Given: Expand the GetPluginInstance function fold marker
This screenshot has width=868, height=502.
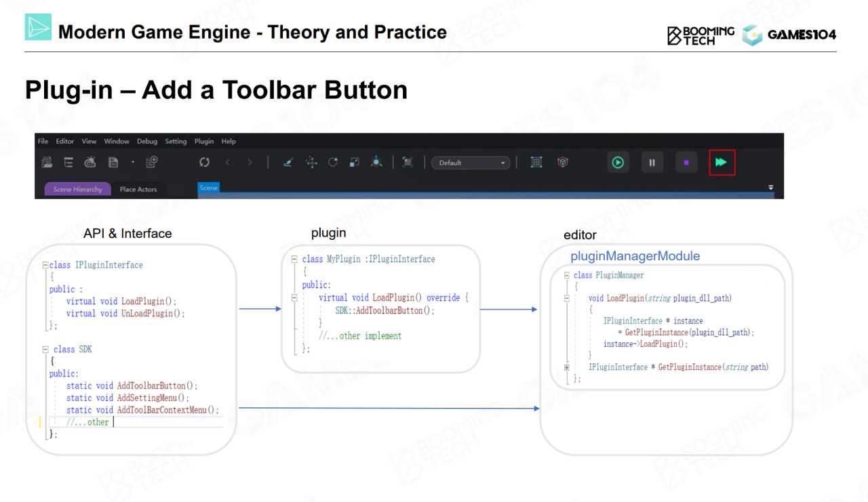Looking at the screenshot, I should (x=567, y=367).
